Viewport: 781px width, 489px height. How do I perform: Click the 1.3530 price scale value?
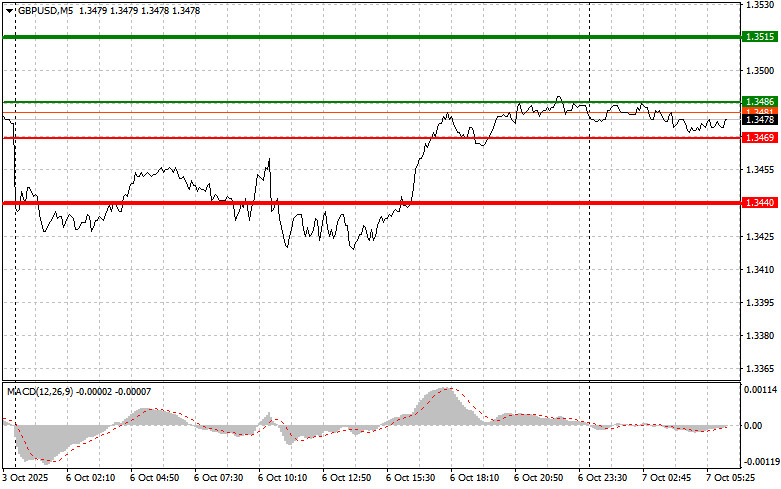tap(759, 5)
